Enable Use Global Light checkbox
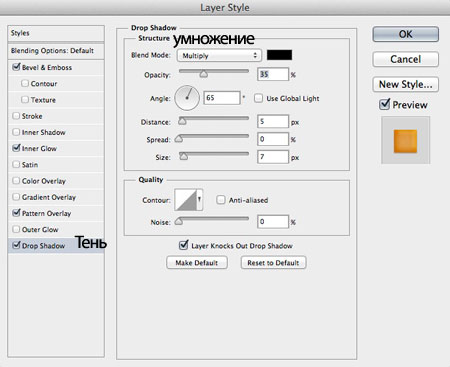Viewport: 450px width, 367px height. tap(258, 98)
